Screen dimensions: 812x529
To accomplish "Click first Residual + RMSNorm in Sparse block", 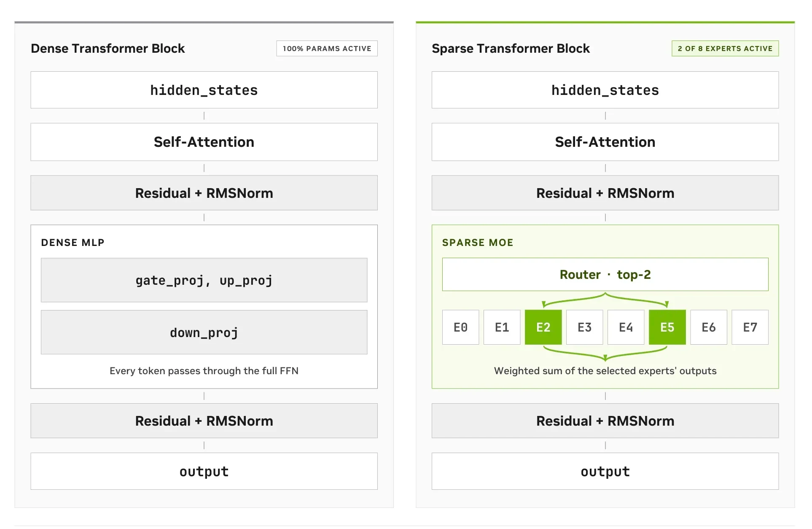I will (605, 193).
